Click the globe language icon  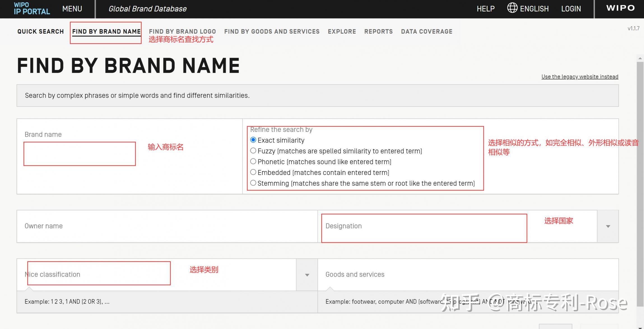(x=512, y=8)
